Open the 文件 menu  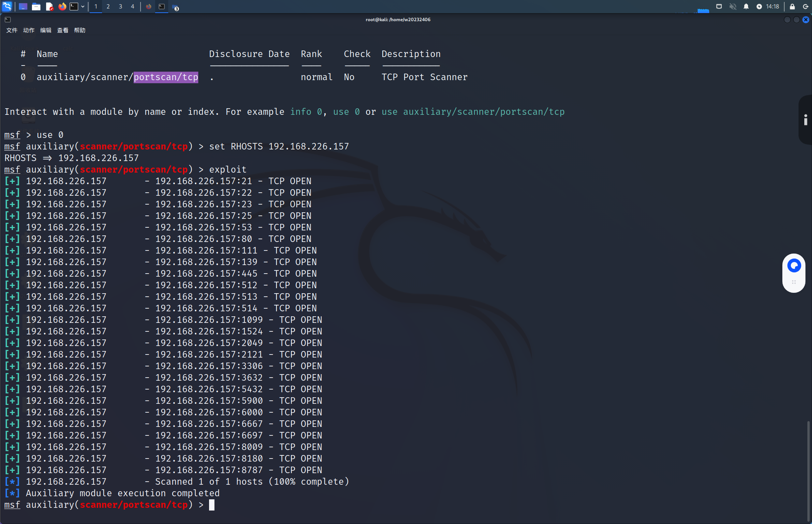12,30
